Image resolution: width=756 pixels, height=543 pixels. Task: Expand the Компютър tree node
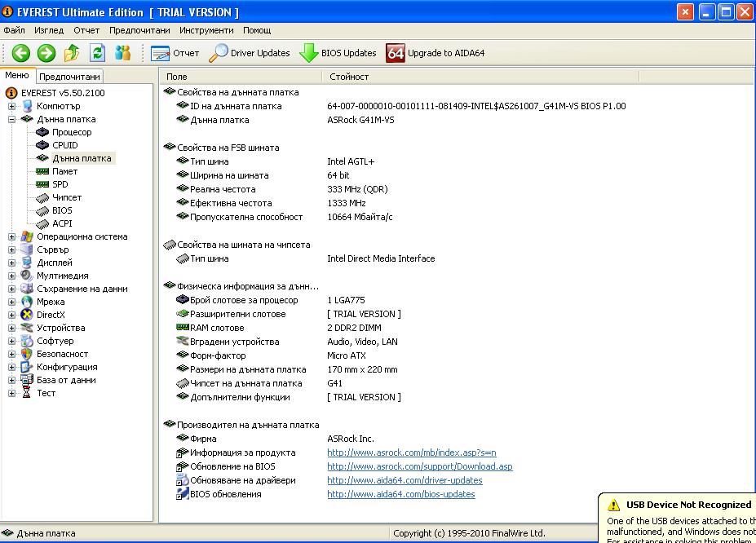11,106
